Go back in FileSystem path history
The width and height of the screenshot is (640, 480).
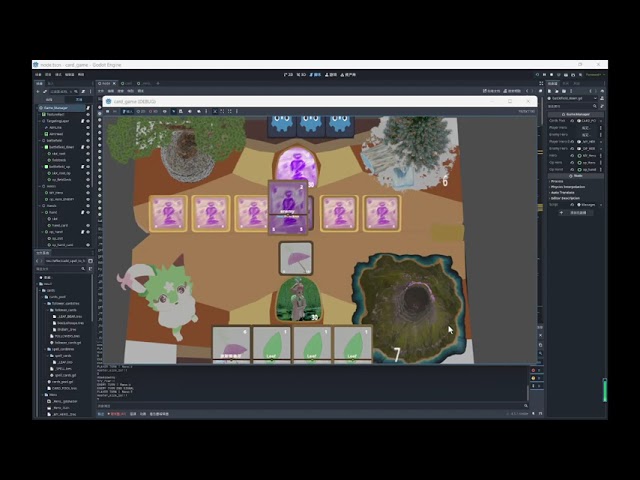click(x=37, y=261)
